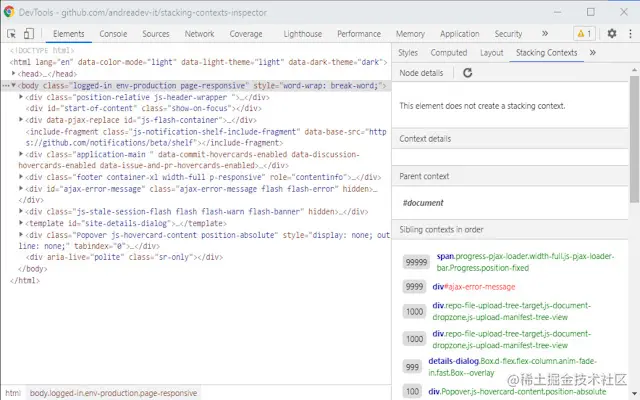640x400 pixels.
Task: Click the Node details button
Action: [420, 73]
